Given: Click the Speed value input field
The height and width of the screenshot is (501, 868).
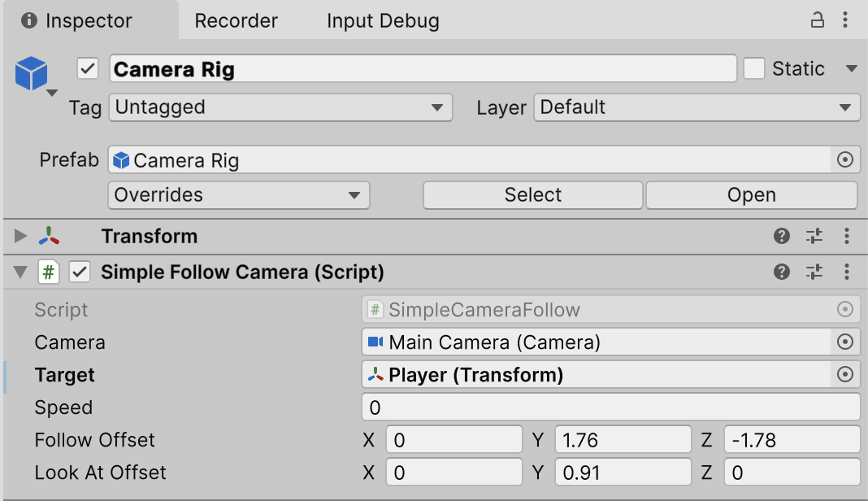Looking at the screenshot, I should [x=610, y=407].
